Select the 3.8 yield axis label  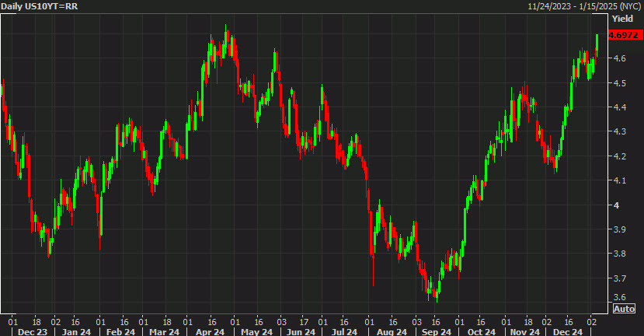tap(619, 254)
